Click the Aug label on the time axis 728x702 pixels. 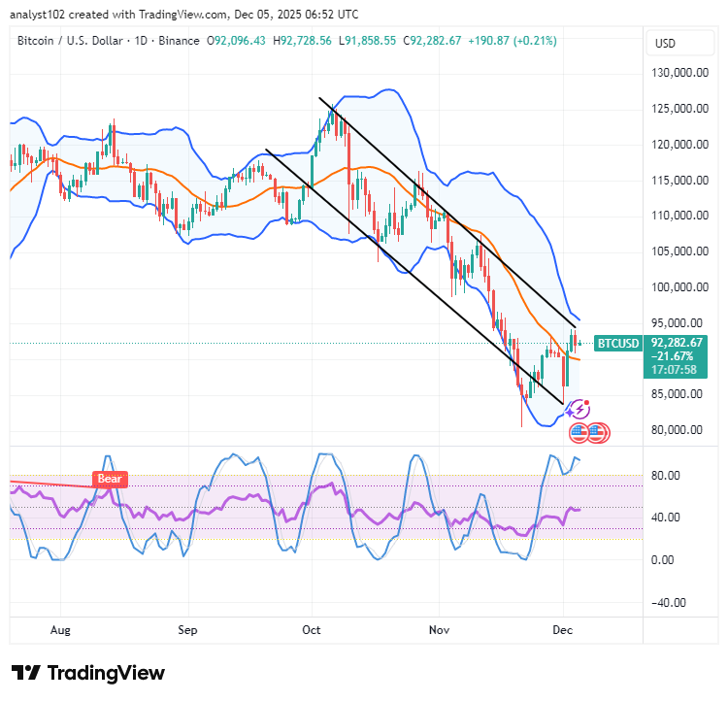(x=61, y=629)
